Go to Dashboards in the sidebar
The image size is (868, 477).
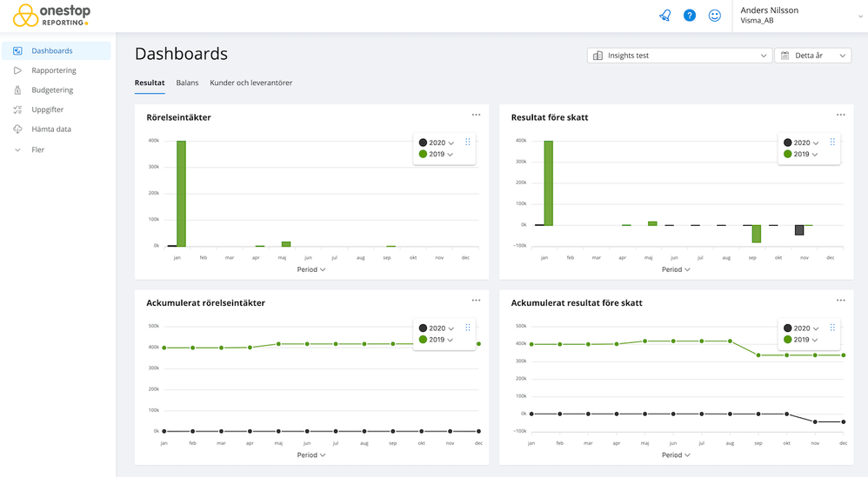pos(57,51)
